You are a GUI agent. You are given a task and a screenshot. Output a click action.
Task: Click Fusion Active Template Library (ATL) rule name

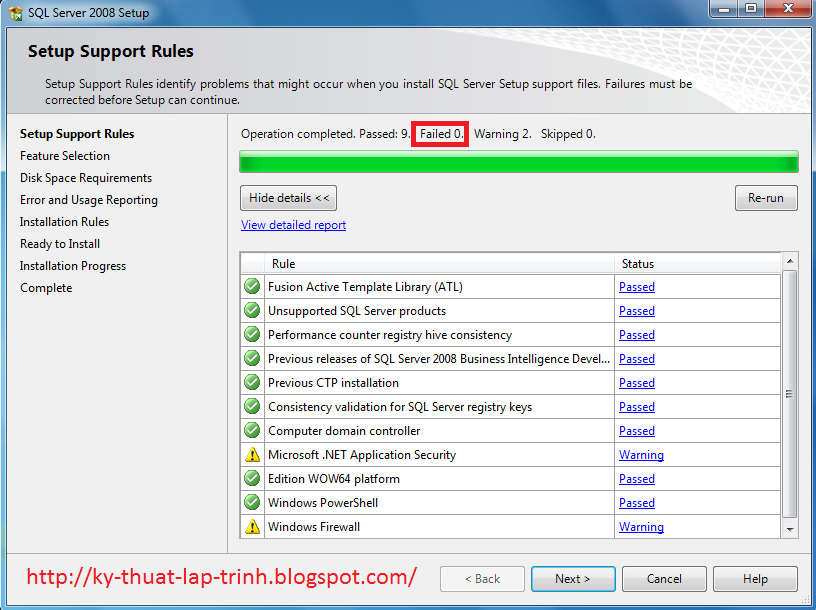[365, 287]
